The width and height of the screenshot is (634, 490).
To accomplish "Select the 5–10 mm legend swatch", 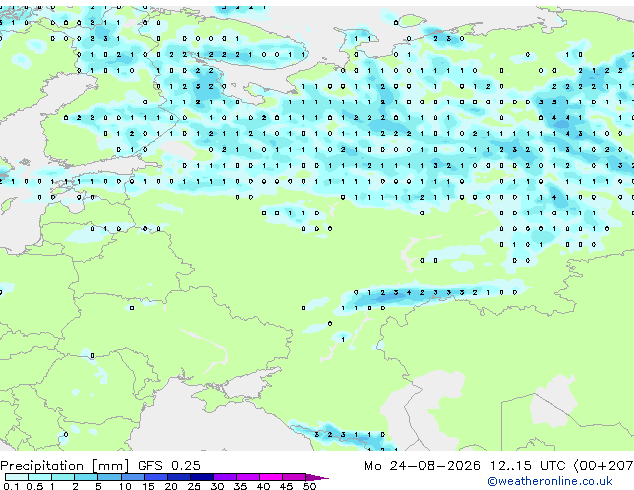I will click(x=109, y=477).
